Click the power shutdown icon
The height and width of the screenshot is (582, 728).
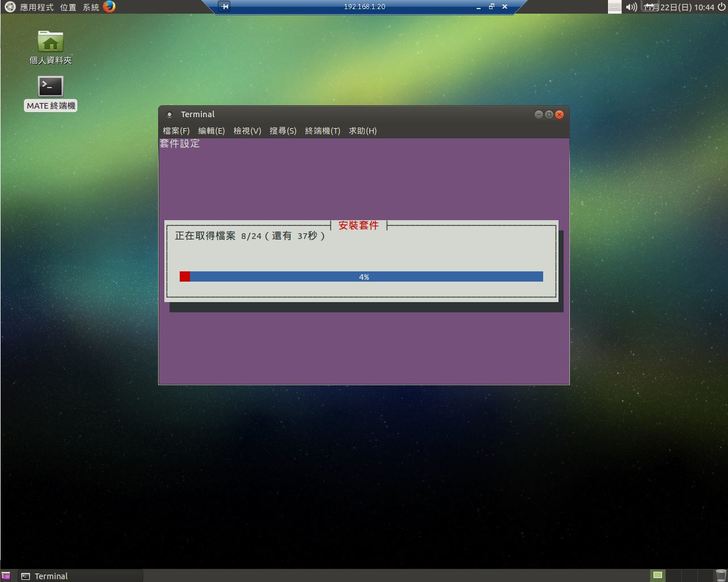(721, 7)
